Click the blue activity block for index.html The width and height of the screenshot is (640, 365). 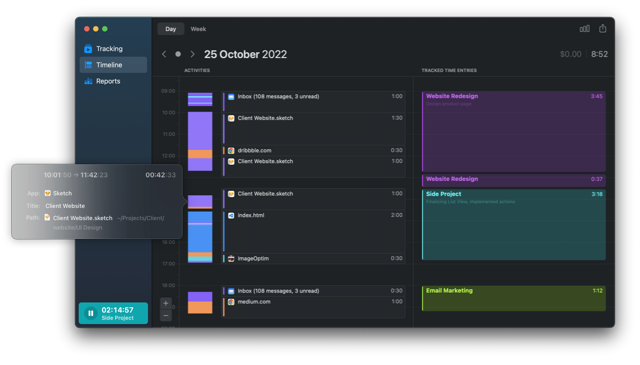[x=200, y=238]
